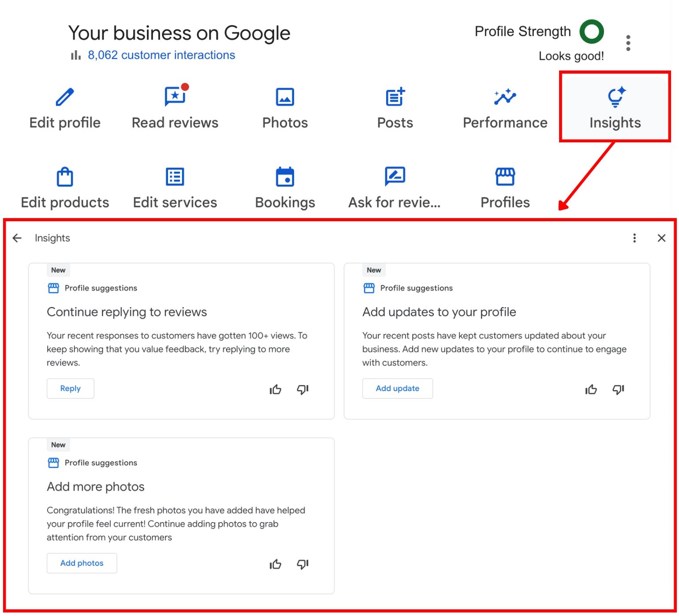Click the storefront icon on Continue replying card
The height and width of the screenshot is (616, 679).
tap(53, 289)
